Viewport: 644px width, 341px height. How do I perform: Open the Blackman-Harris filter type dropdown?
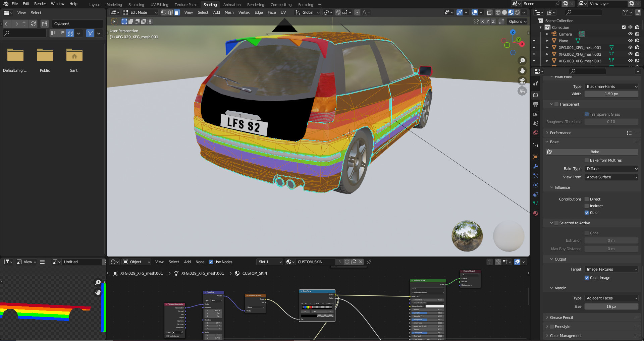coord(611,87)
